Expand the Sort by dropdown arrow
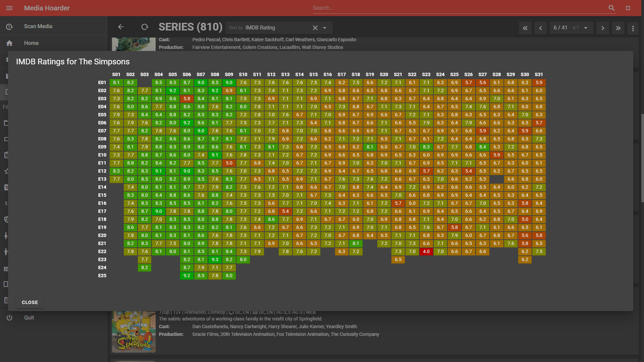The image size is (644, 362). click(x=325, y=28)
